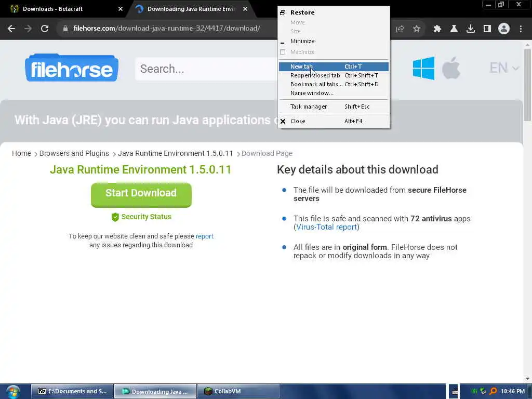
Task: Click the Java Runtime Environment 1.5.0.11 heading
Action: (140, 170)
